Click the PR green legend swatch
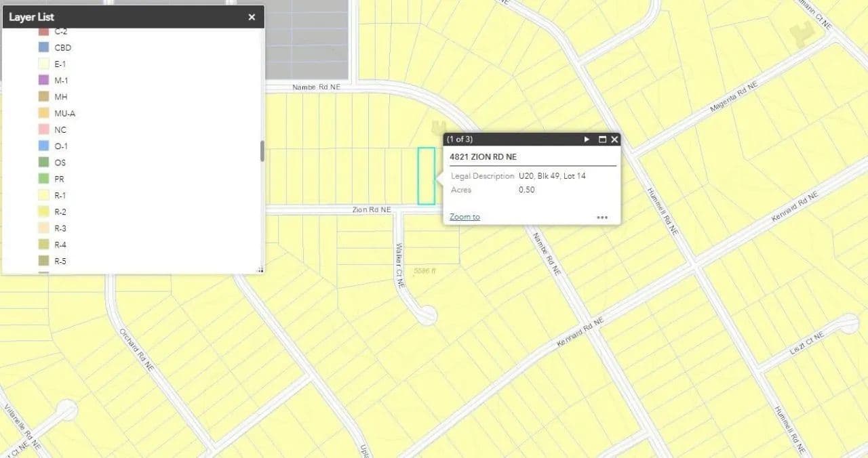Screen dimensions: 868x458 pyautogui.click(x=43, y=179)
